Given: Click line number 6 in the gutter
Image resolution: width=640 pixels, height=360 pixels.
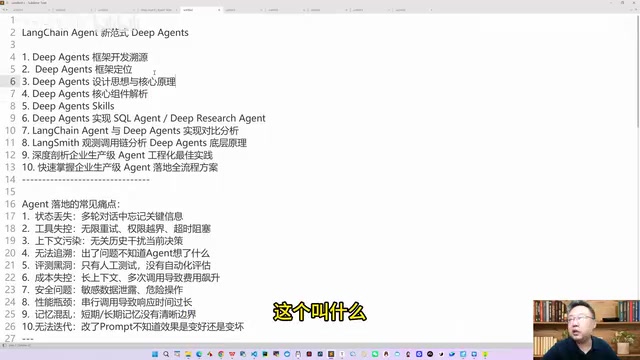Looking at the screenshot, I should (13, 82).
